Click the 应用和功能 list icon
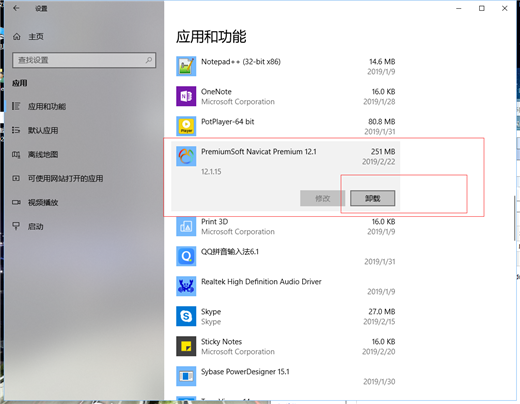Image resolution: width=520 pixels, height=404 pixels. pyautogui.click(x=16, y=106)
